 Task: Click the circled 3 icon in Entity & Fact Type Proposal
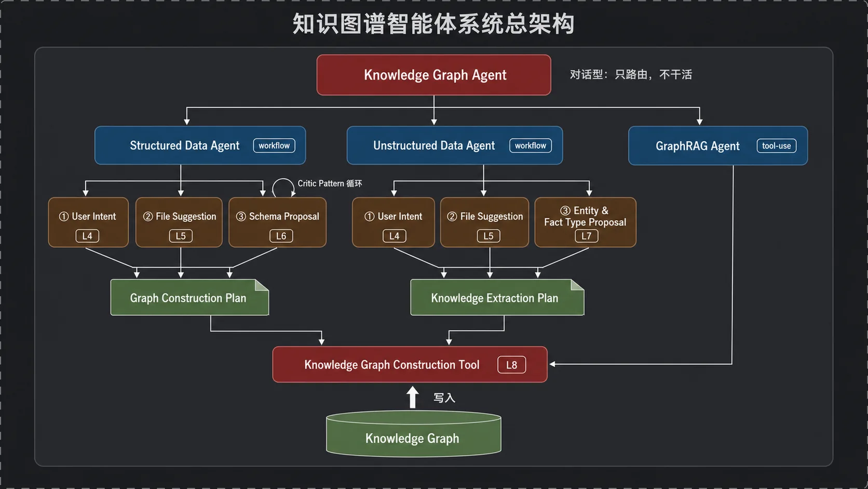pyautogui.click(x=565, y=210)
